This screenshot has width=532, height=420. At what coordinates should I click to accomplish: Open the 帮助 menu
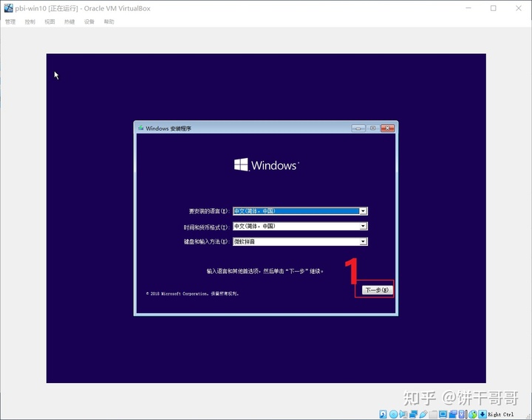point(109,21)
